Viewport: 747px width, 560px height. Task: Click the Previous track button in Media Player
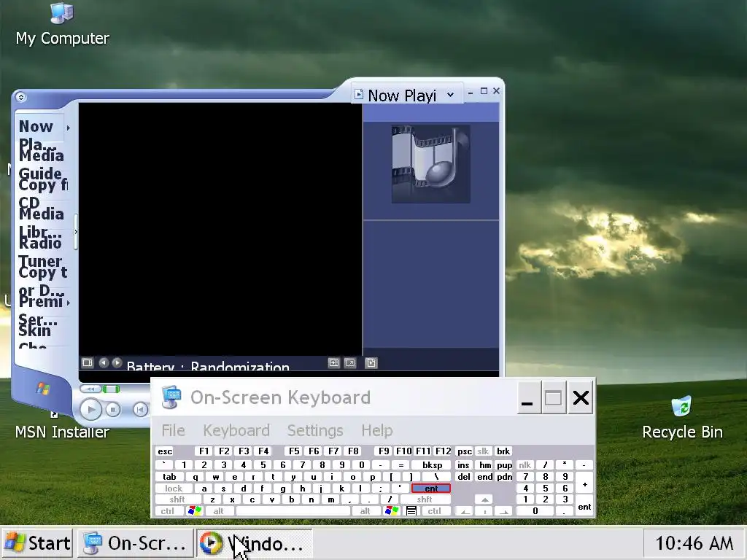click(141, 410)
